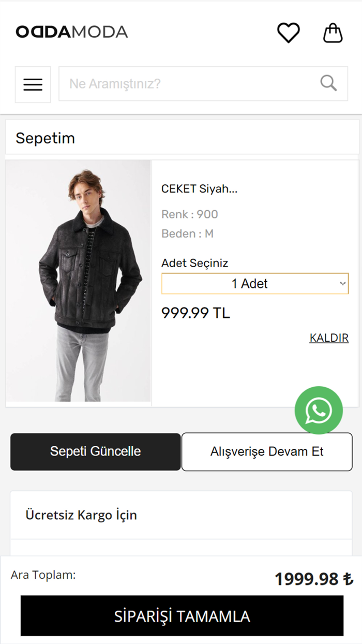Open the wishlist heart icon

(288, 32)
